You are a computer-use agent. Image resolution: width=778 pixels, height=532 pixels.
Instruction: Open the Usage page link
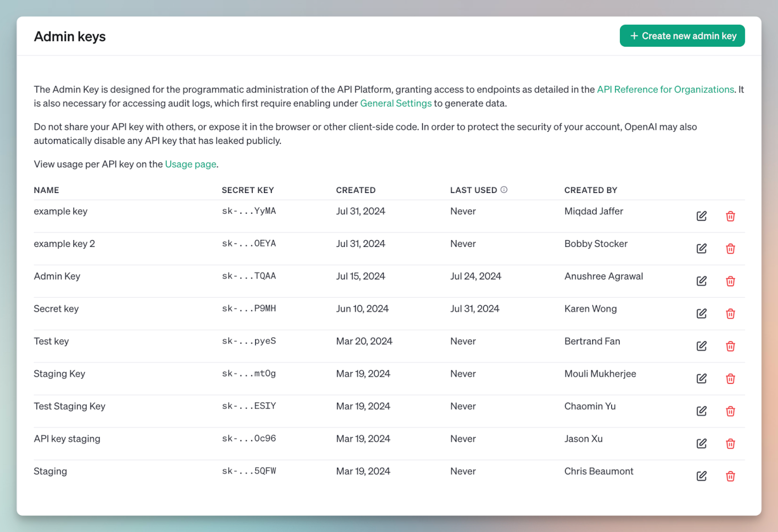click(191, 164)
